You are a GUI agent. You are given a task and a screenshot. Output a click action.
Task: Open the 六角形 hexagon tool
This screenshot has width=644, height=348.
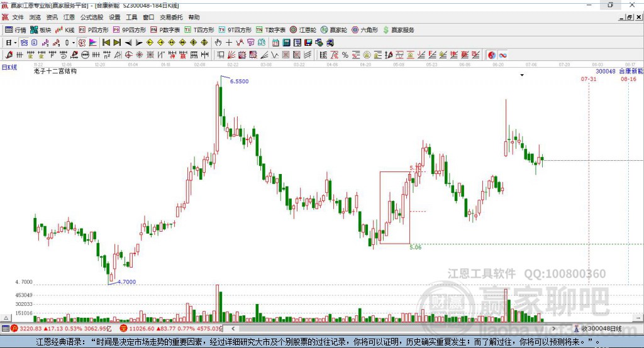[x=365, y=30]
